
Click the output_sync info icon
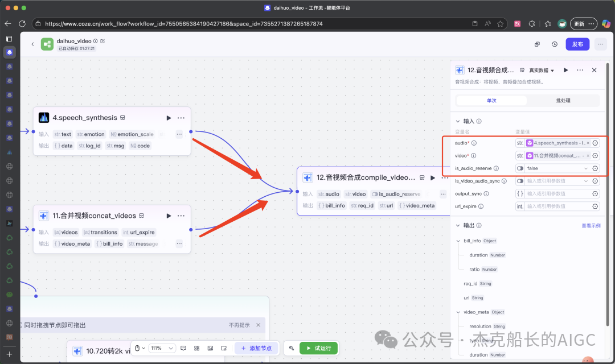(x=486, y=193)
